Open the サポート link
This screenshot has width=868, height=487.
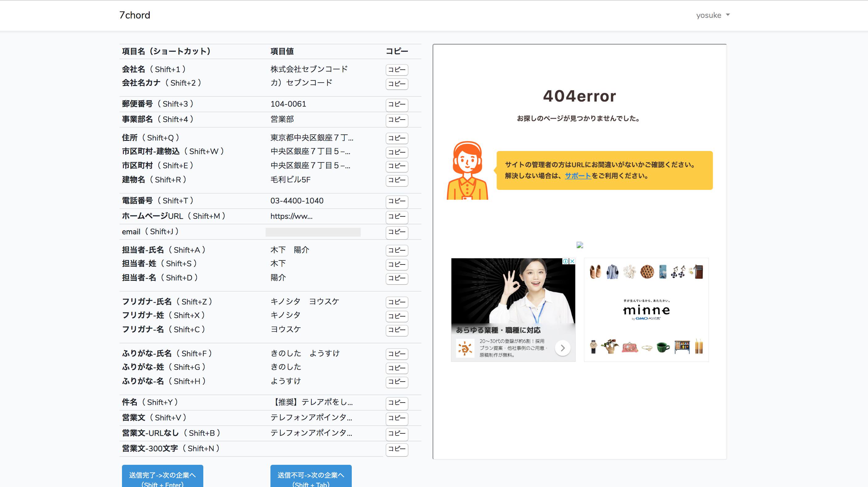[578, 176]
